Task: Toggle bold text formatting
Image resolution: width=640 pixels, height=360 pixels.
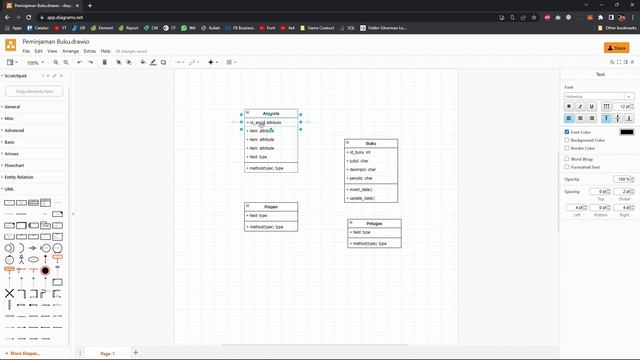Action: tap(569, 107)
